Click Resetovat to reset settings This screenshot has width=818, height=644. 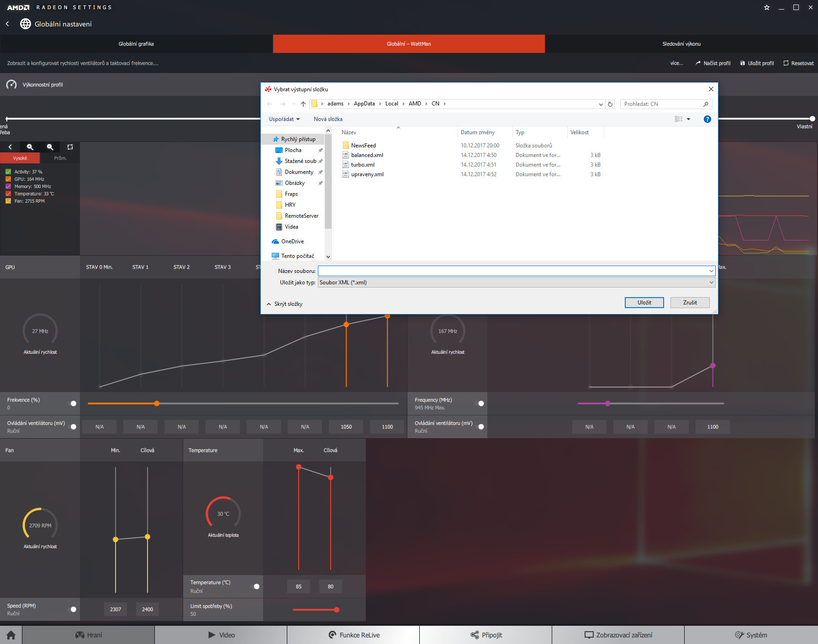(x=798, y=63)
